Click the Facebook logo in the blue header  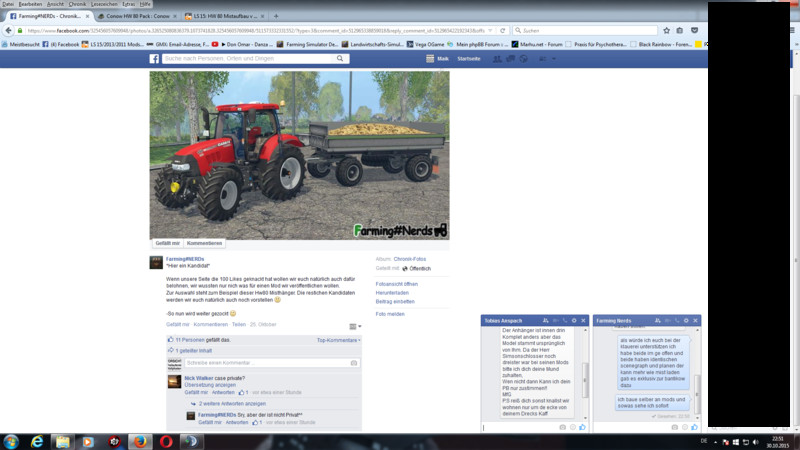(x=154, y=59)
